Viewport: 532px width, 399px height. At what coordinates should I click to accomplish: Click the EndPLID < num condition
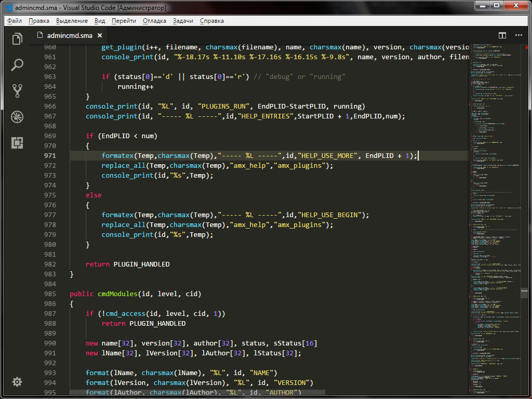click(128, 136)
